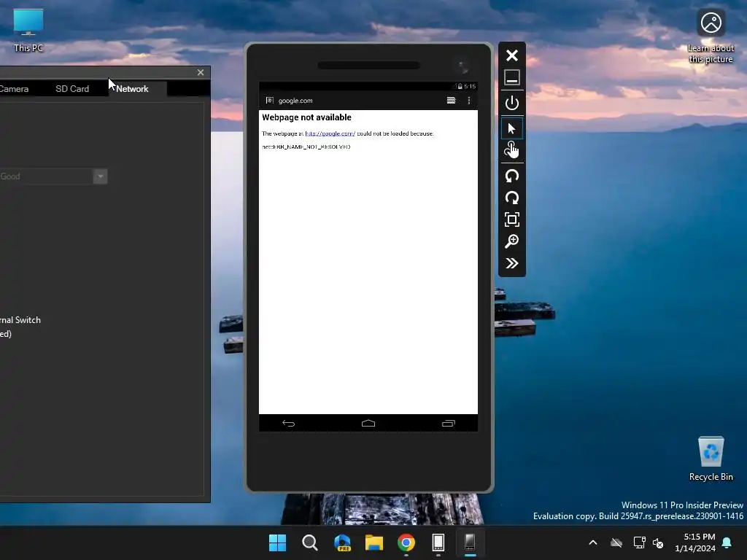Open the network tray icon

(x=639, y=542)
